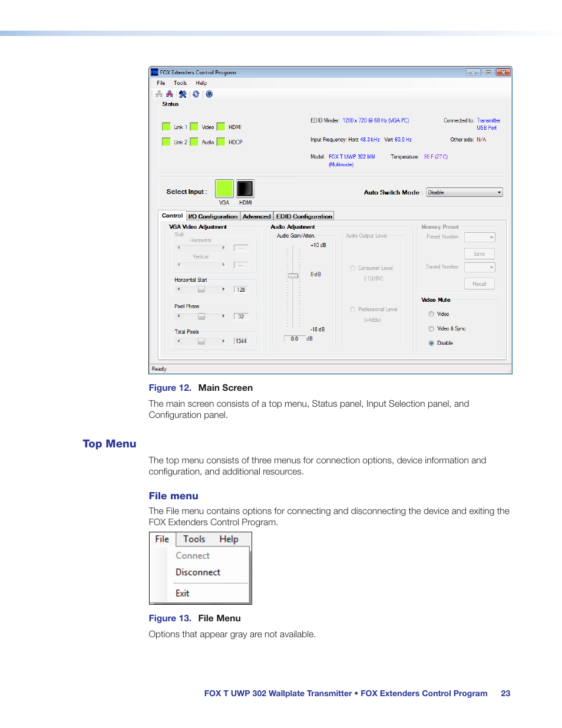Click the Pixel Phase value field 32
The height and width of the screenshot is (728, 562).
click(241, 317)
